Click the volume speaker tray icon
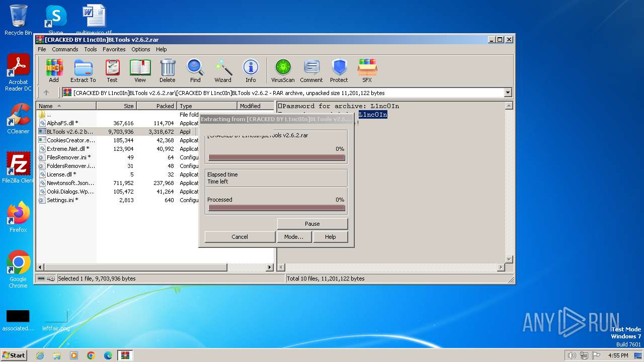Viewport: 644px width, 362px height. [x=572, y=355]
